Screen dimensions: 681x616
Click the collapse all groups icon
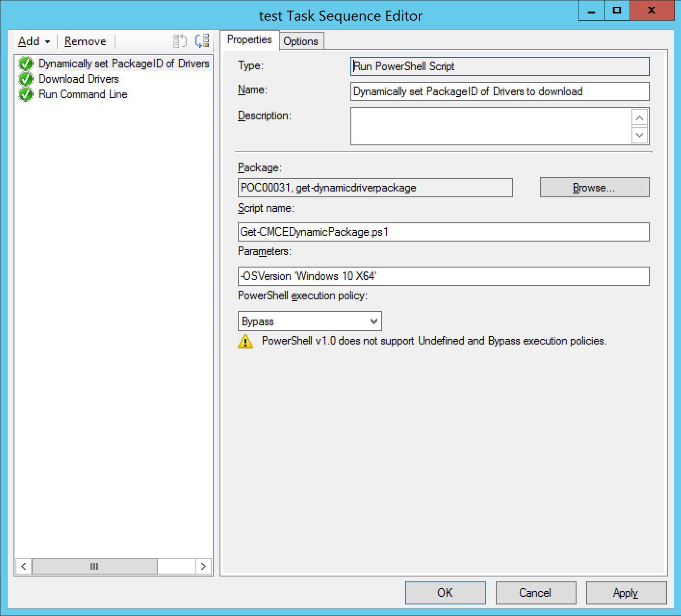click(180, 41)
